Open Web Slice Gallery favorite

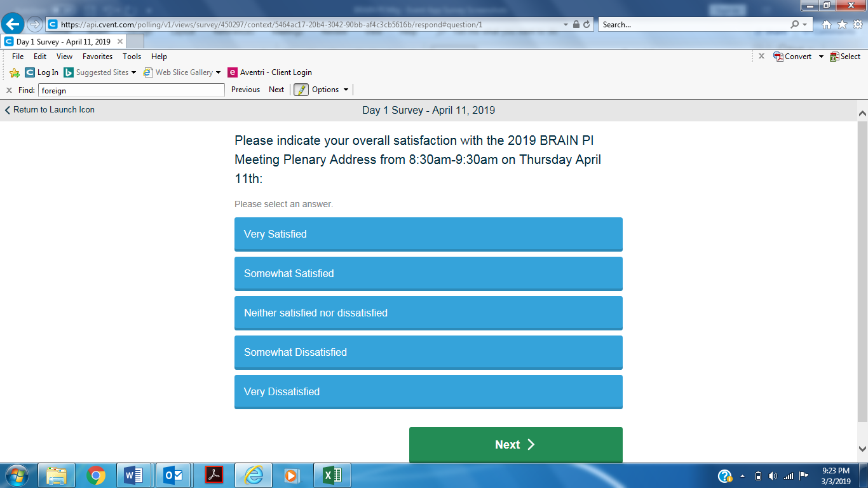pos(179,72)
